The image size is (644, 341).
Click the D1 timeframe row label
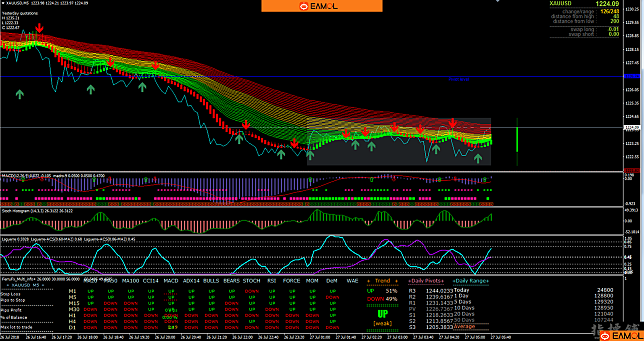(x=72, y=328)
